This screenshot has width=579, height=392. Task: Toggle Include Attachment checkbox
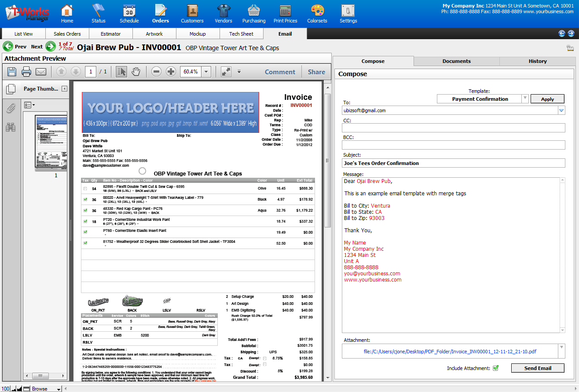point(495,368)
